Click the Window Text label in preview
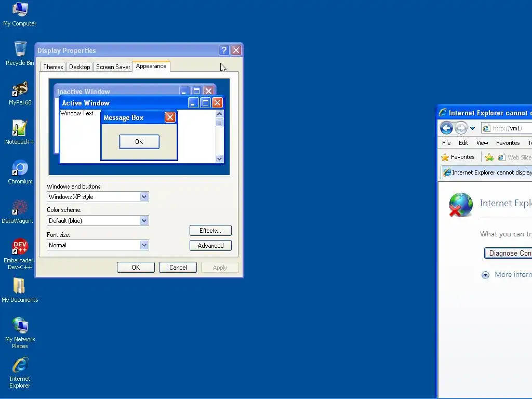This screenshot has height=399, width=532. [x=77, y=113]
